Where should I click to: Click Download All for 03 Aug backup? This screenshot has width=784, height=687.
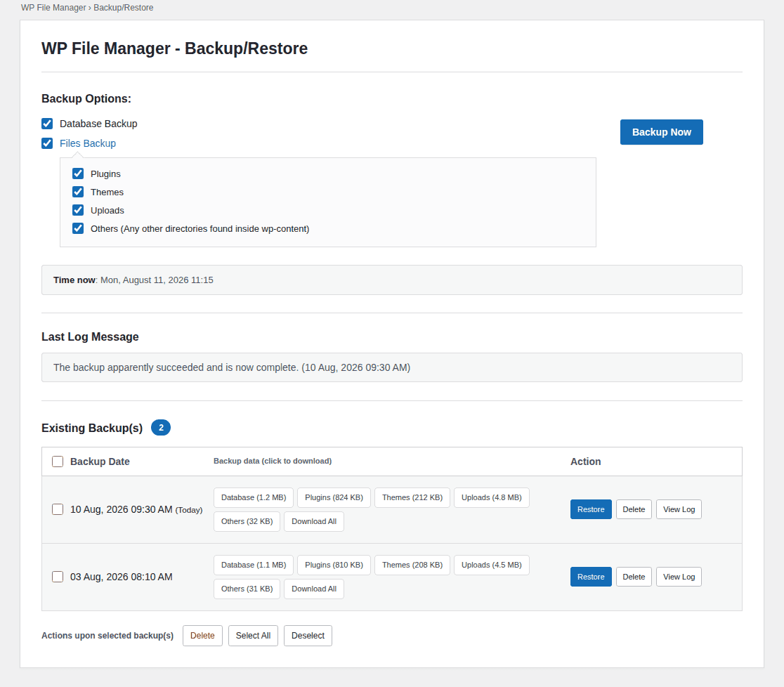click(314, 589)
